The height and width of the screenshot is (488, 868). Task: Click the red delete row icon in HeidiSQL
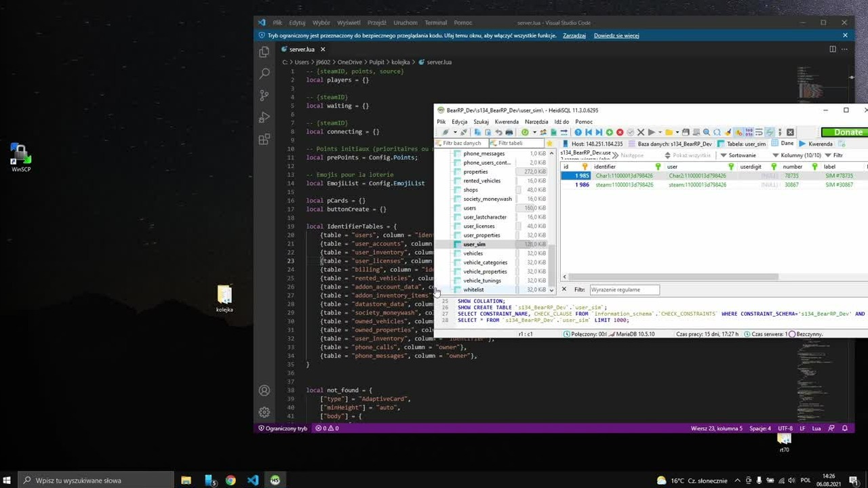[x=620, y=132]
